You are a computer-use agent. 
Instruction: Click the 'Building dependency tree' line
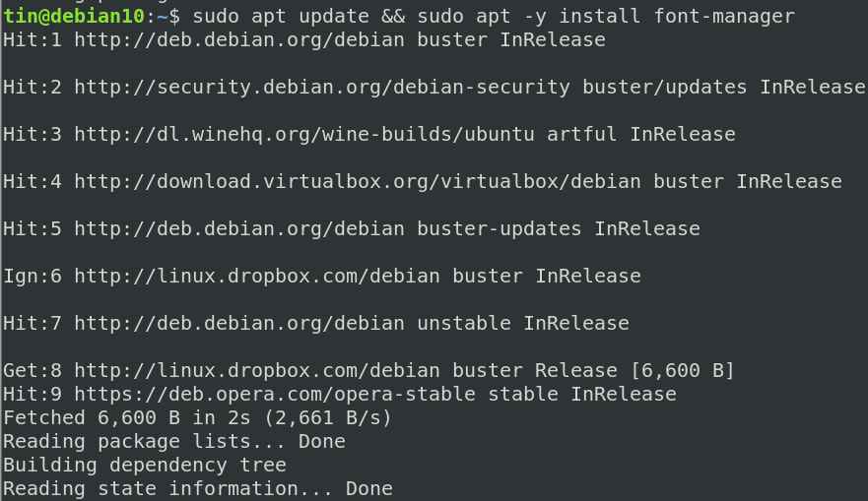point(144,466)
